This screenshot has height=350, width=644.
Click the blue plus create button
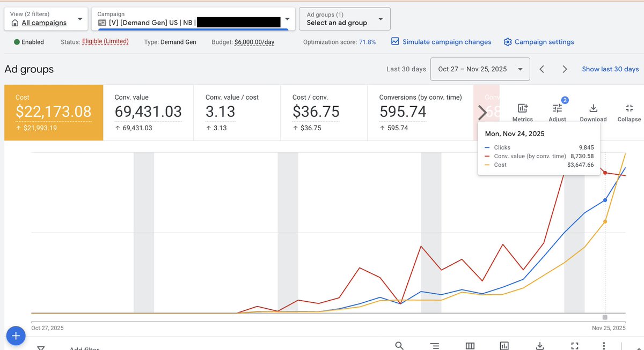(16, 336)
